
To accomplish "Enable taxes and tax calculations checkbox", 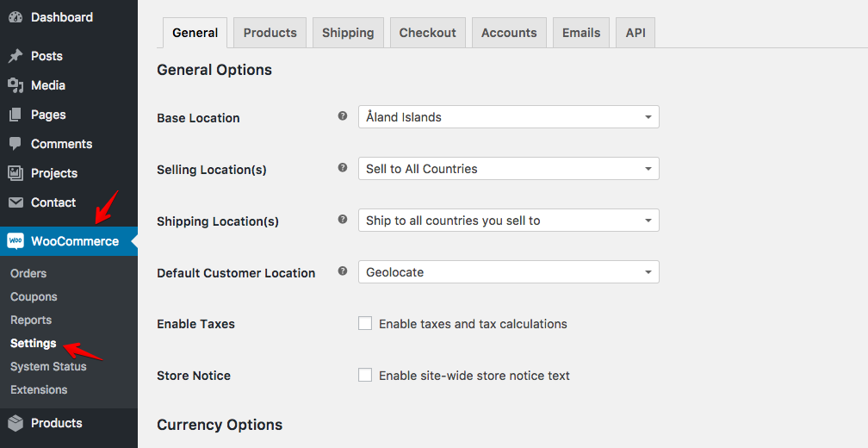I will click(365, 323).
